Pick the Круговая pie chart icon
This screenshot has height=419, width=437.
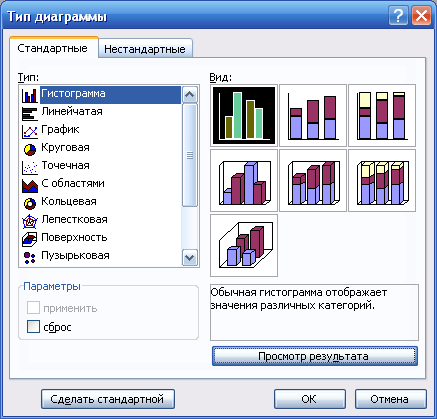click(x=30, y=149)
